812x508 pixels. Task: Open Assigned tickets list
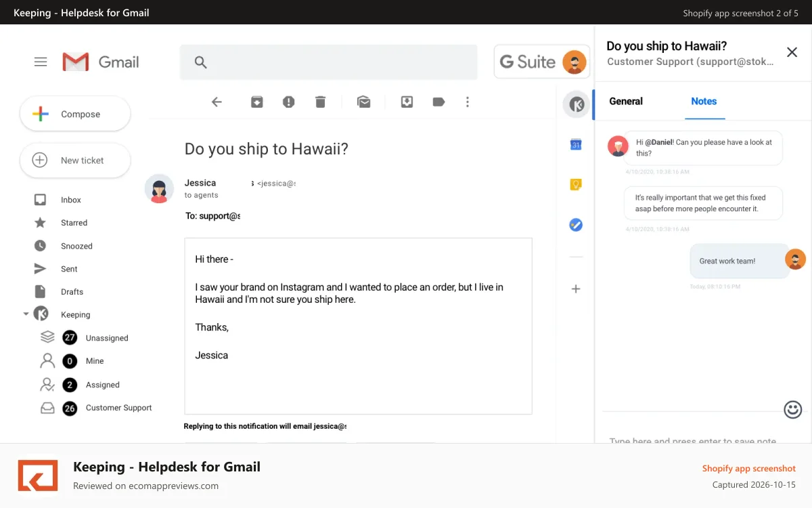[x=103, y=385]
